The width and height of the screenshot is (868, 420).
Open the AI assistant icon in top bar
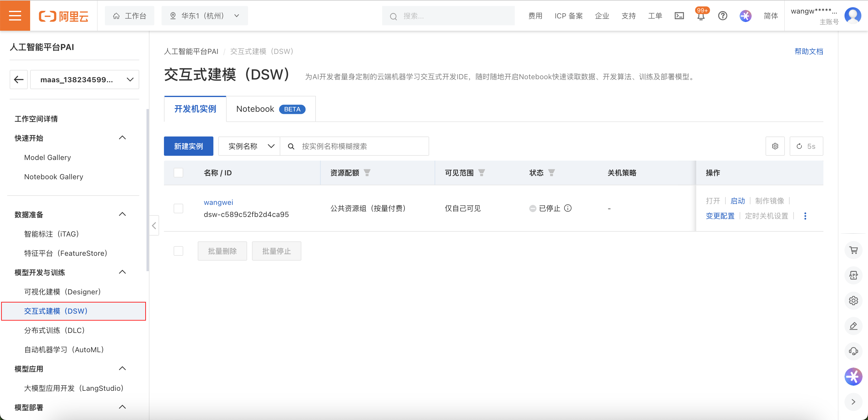745,16
